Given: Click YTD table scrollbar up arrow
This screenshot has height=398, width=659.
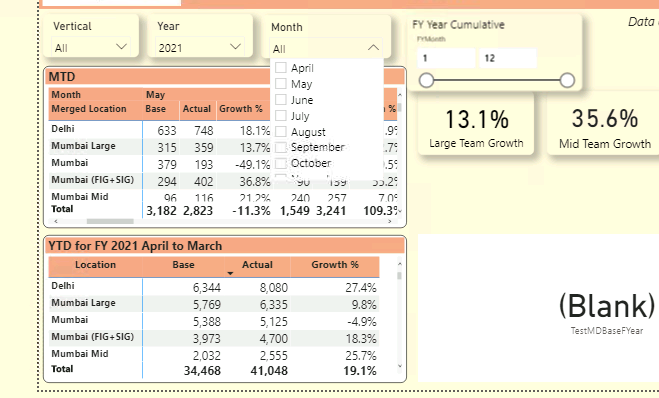Looking at the screenshot, I should [399, 264].
